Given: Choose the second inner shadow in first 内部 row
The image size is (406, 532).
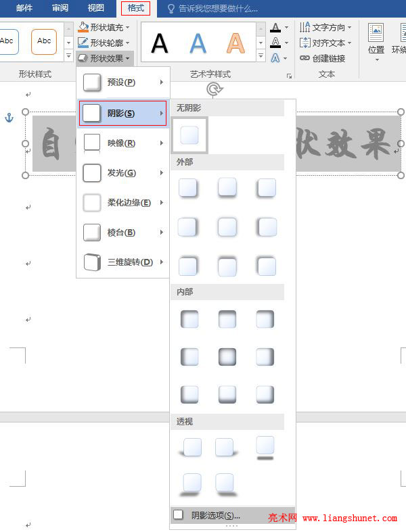Looking at the screenshot, I should pyautogui.click(x=227, y=319).
